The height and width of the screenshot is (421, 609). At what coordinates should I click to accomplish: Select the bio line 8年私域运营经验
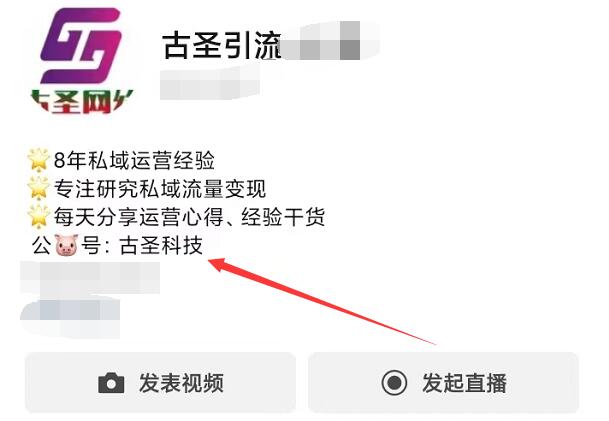tap(134, 160)
